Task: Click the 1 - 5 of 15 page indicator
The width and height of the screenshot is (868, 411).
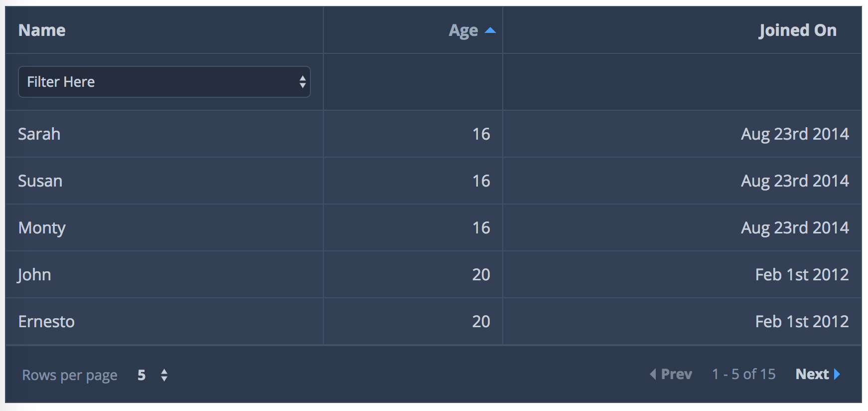Action: (743, 374)
